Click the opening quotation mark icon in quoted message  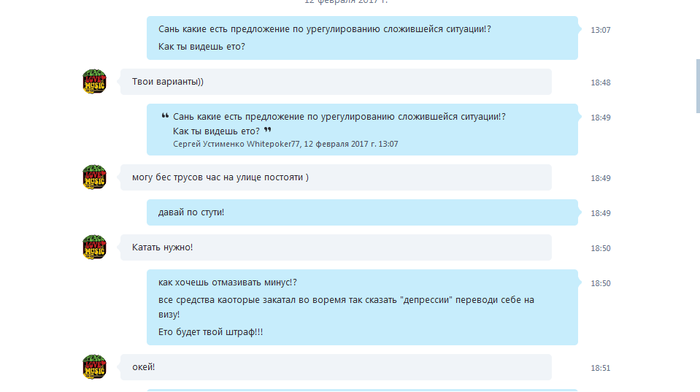165,116
